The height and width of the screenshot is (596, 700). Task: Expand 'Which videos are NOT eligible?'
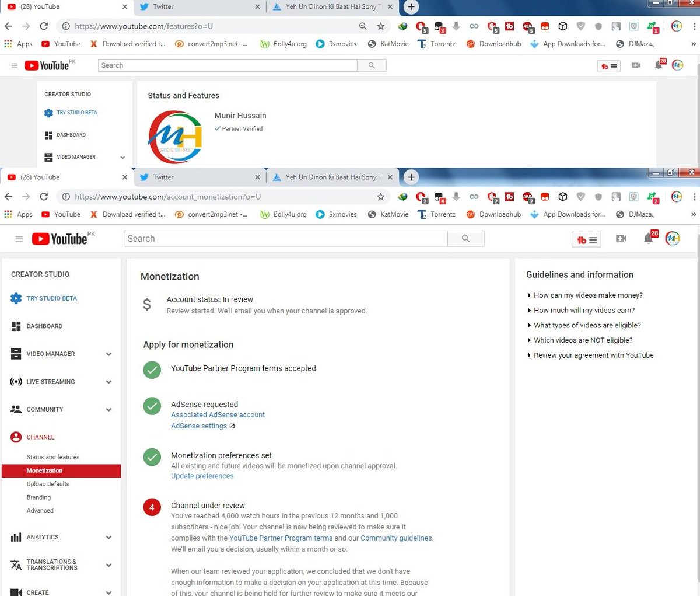[579, 340]
